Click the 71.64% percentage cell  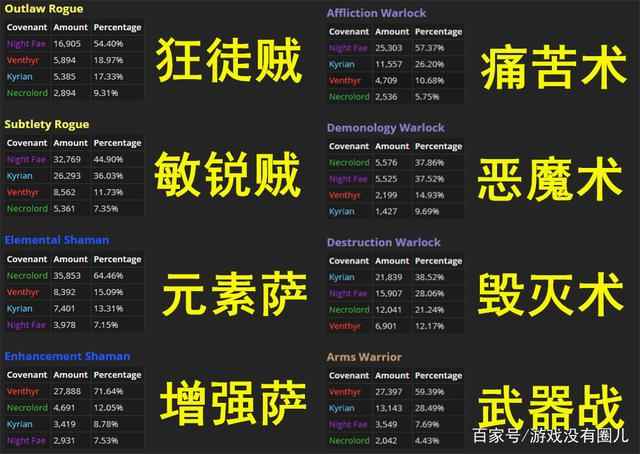(108, 391)
